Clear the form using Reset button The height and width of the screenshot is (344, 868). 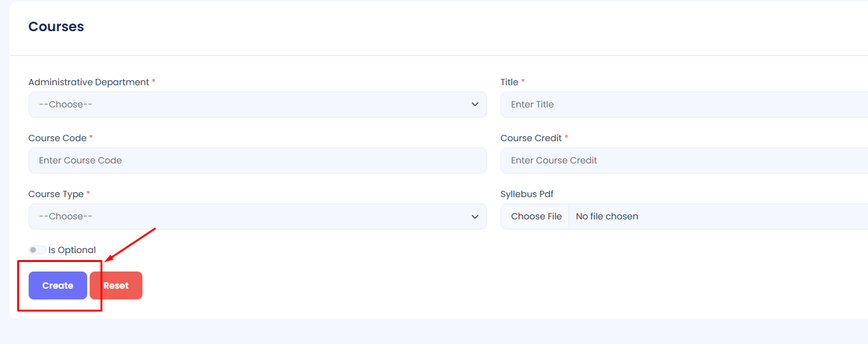pos(116,286)
